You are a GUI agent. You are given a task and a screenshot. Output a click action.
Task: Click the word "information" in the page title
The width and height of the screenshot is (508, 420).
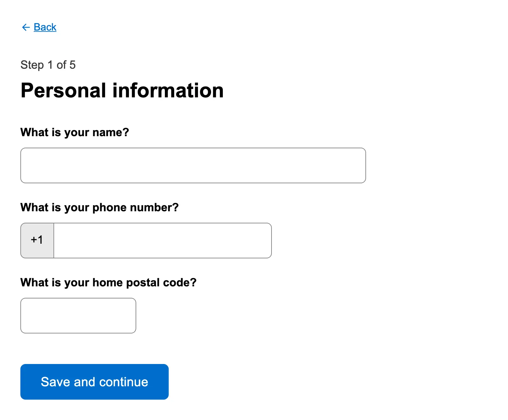(168, 90)
